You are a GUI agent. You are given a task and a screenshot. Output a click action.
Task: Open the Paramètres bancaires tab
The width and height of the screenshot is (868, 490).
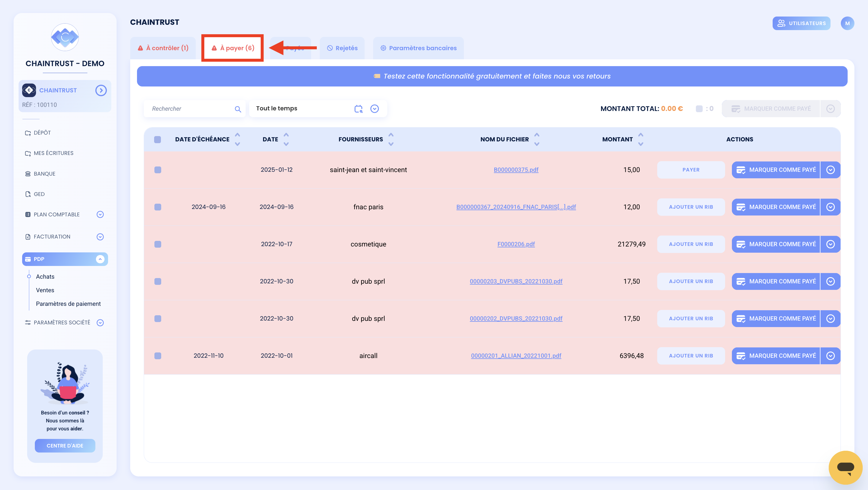[x=419, y=48]
